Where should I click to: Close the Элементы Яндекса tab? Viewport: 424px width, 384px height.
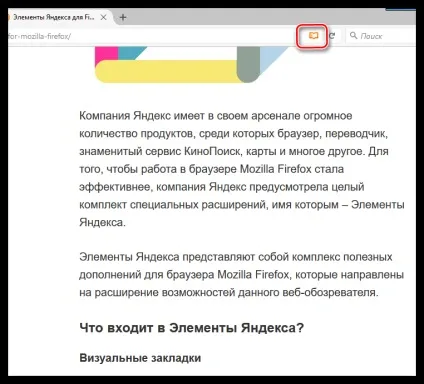[x=104, y=17]
